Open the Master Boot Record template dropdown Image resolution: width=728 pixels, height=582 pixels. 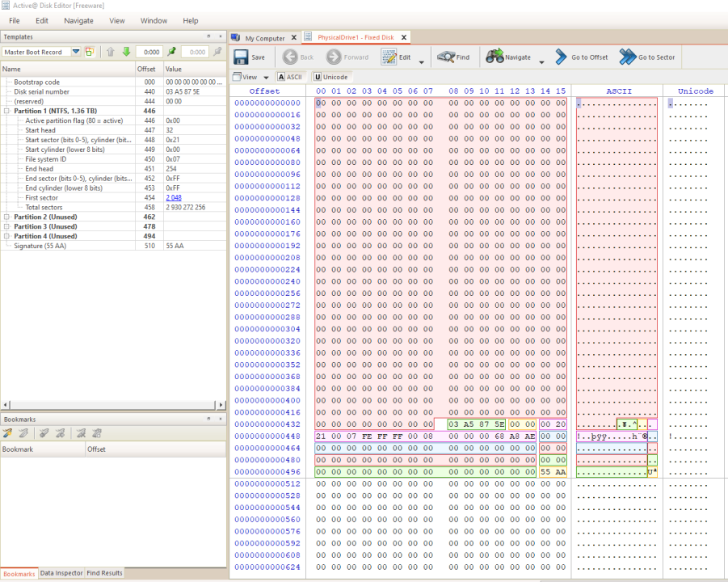76,52
